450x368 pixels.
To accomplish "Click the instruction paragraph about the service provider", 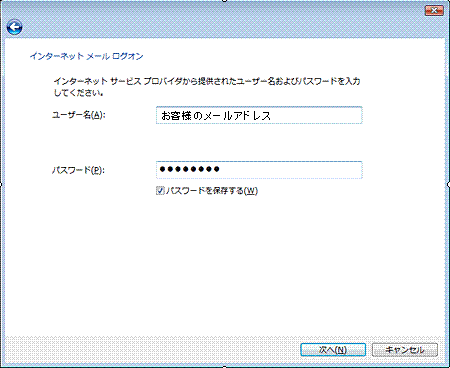I will (207, 87).
